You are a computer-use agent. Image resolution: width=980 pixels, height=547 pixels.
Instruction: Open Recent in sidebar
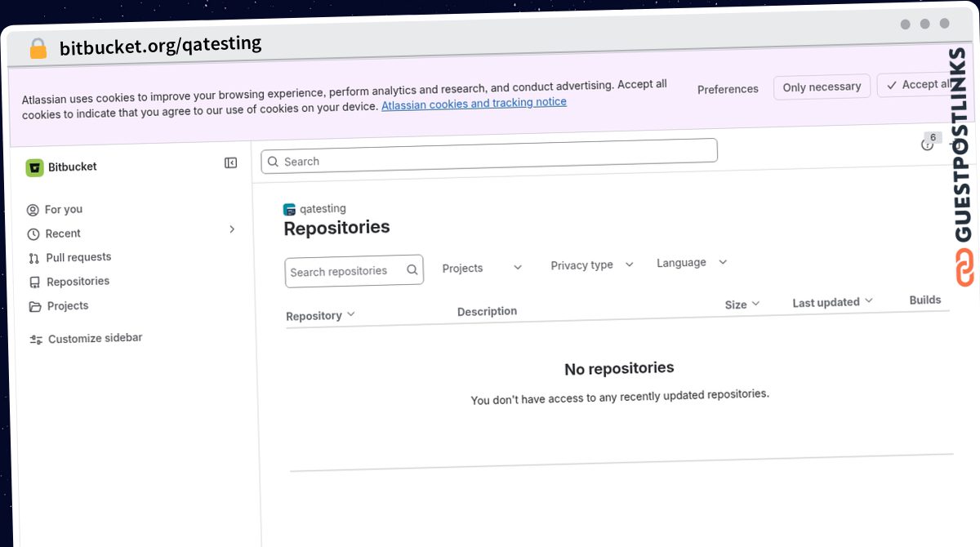[62, 233]
